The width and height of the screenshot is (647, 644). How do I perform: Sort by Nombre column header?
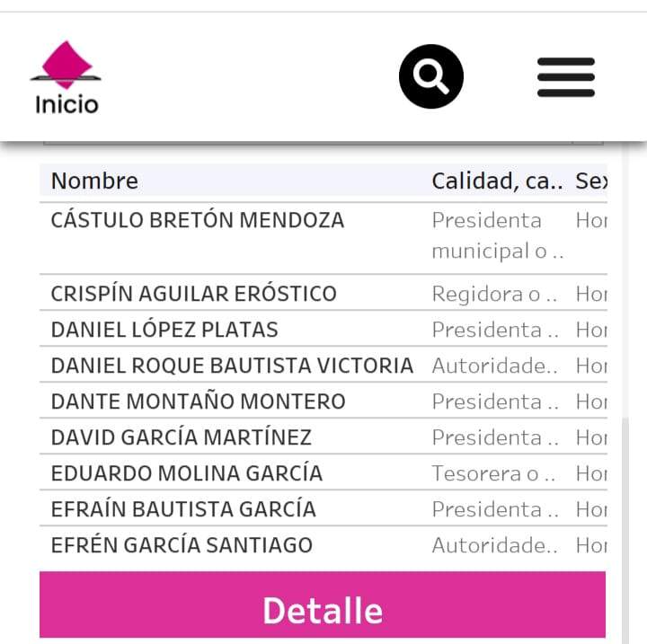pos(94,181)
